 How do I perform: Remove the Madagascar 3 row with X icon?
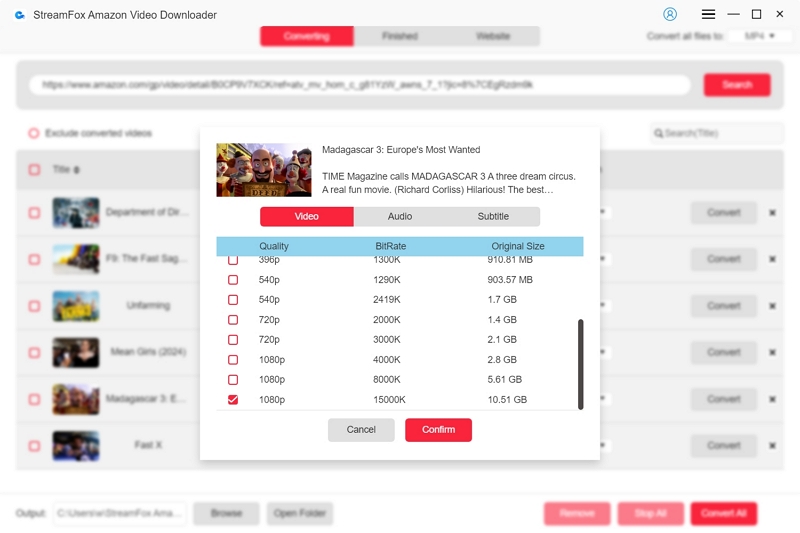[772, 399]
